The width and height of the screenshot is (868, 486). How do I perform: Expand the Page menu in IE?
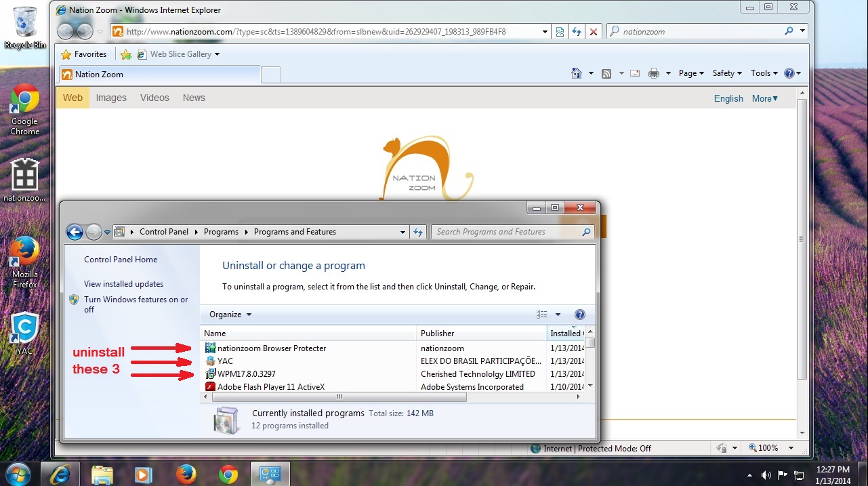(x=691, y=73)
